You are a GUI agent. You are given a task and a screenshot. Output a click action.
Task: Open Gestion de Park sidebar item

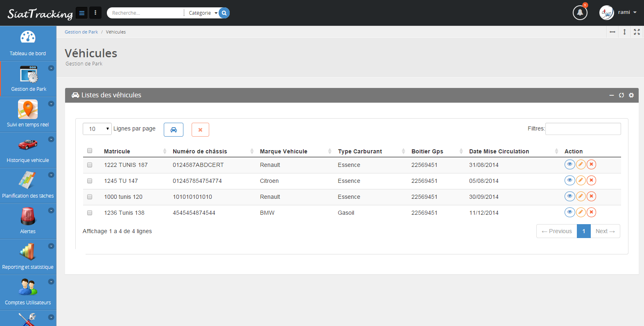tap(28, 79)
